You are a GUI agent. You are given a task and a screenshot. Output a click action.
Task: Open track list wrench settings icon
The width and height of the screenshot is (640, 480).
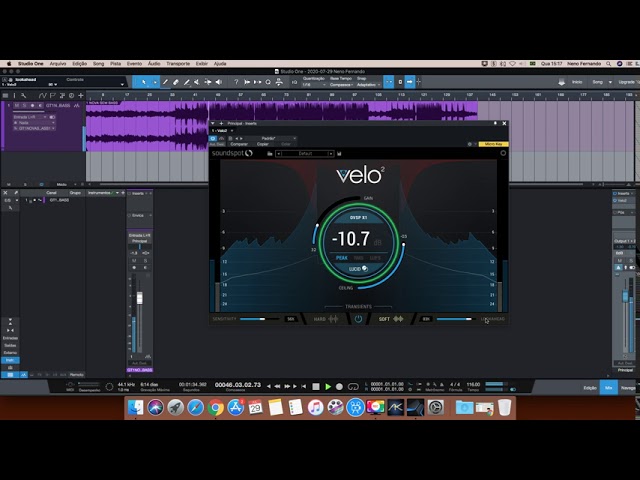24,96
